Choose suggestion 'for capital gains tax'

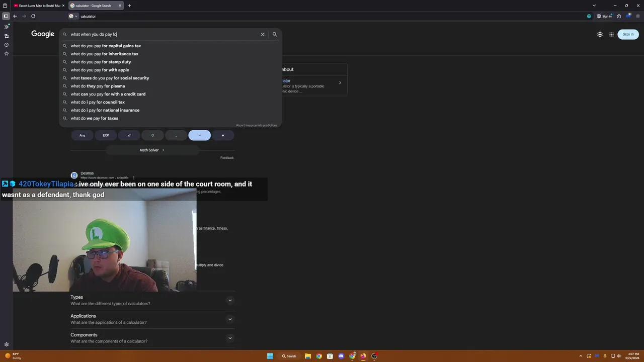pyautogui.click(x=171, y=46)
